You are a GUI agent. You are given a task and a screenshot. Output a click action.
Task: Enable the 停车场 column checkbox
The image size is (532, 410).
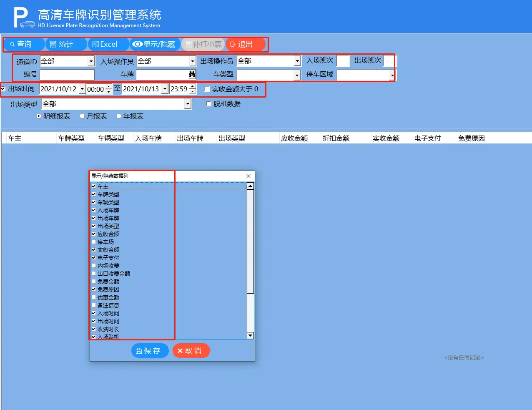[x=94, y=242]
